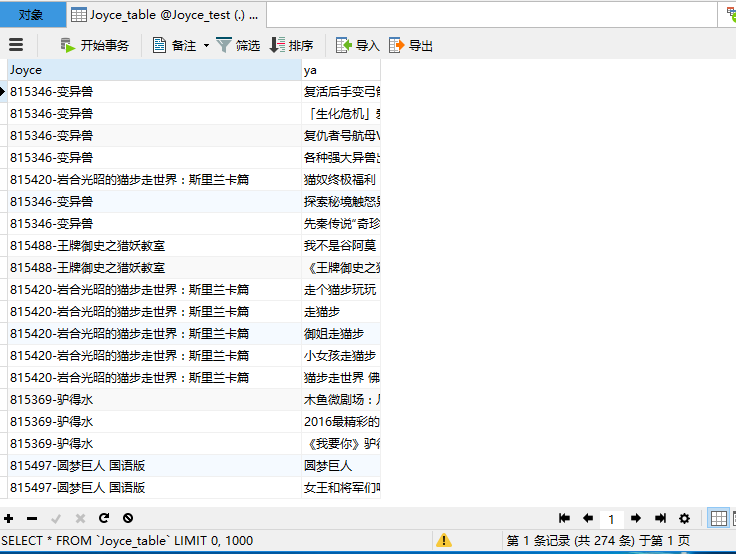
Task: Go to the next page of records
Action: [x=635, y=518]
